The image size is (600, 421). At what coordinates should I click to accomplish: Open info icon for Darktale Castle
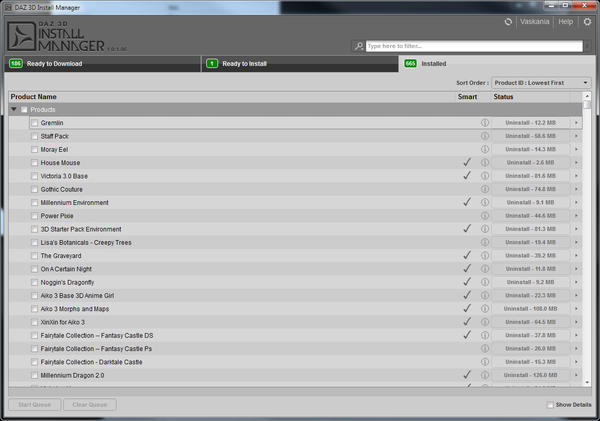point(485,362)
